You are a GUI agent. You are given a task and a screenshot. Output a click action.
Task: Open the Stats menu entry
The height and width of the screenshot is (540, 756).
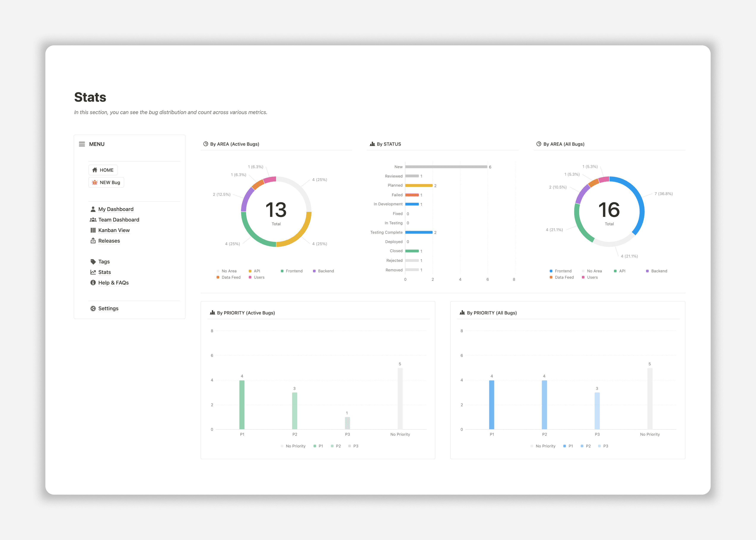(x=104, y=272)
